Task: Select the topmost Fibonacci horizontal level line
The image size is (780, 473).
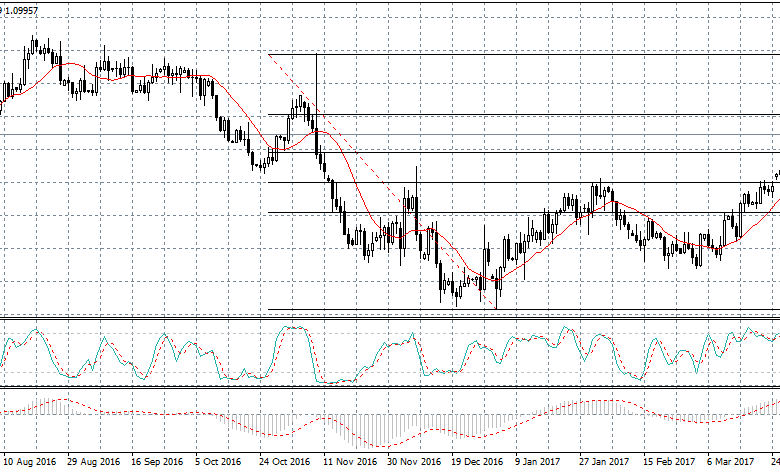Action: 520,54
